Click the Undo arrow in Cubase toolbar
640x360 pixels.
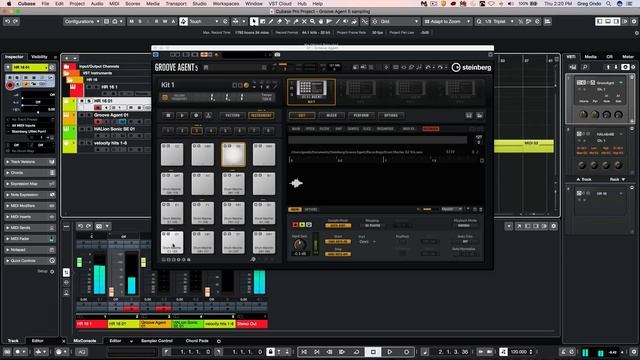coord(7,21)
